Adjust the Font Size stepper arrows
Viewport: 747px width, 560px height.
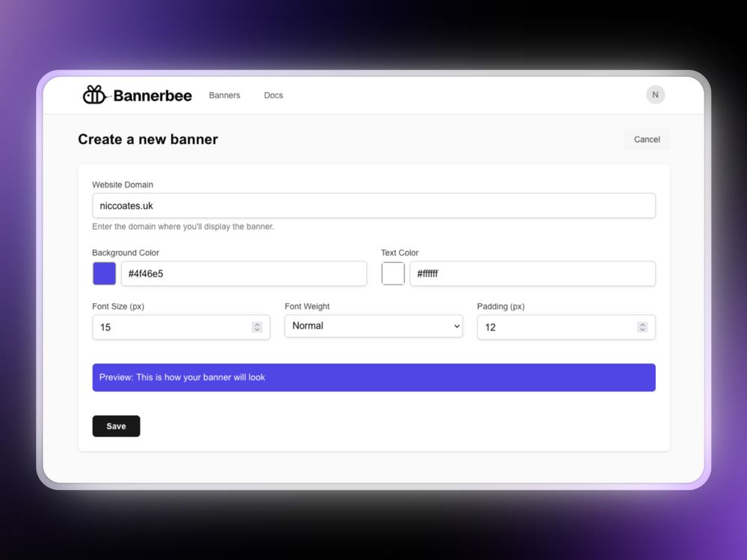[257, 327]
